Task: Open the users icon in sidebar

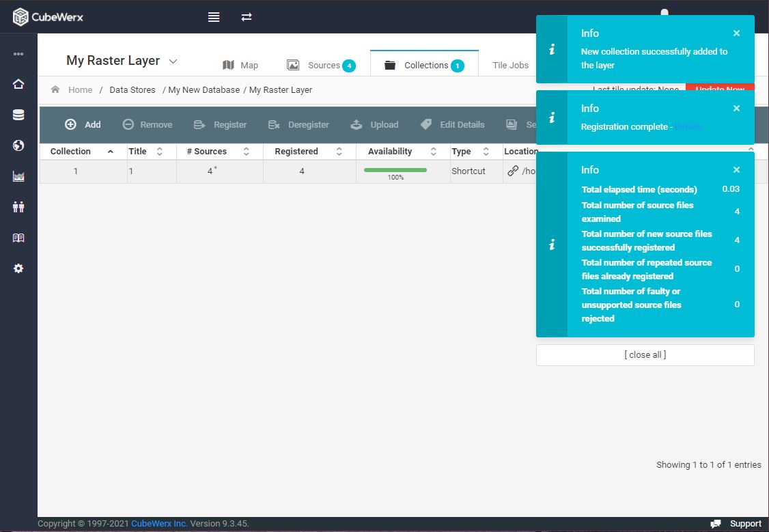Action: pyautogui.click(x=18, y=207)
